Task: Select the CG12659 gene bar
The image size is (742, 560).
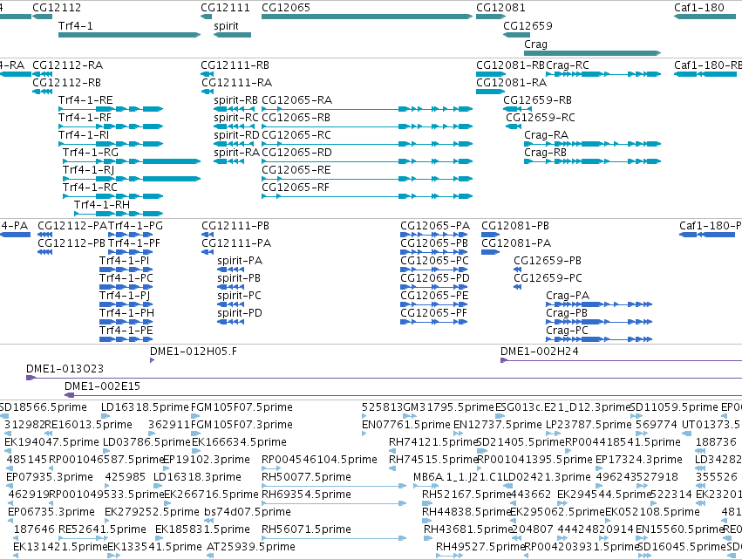Action: pos(516,35)
